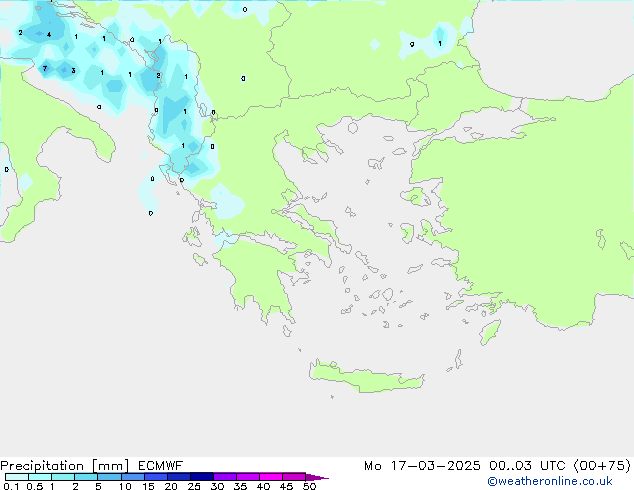This screenshot has height=490, width=634.
Task: Click the map value '7' over Italy
Action: 45,68
